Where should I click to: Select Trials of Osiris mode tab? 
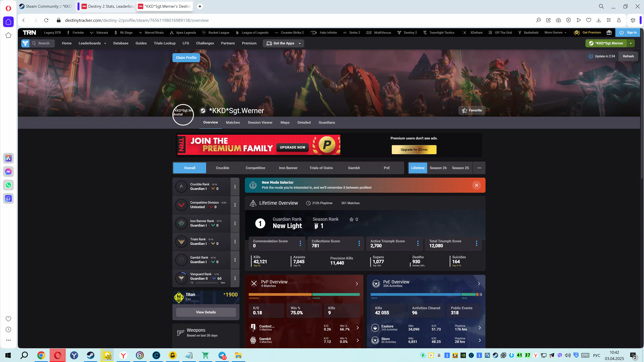(x=321, y=168)
